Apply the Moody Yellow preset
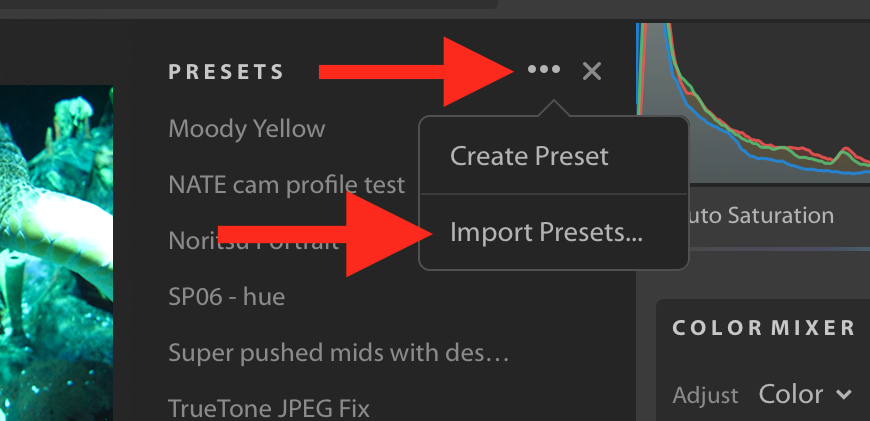The width and height of the screenshot is (870, 421). (x=247, y=129)
